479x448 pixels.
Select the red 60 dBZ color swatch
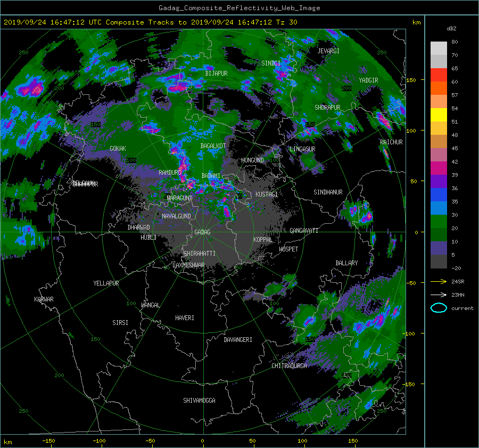coord(439,75)
